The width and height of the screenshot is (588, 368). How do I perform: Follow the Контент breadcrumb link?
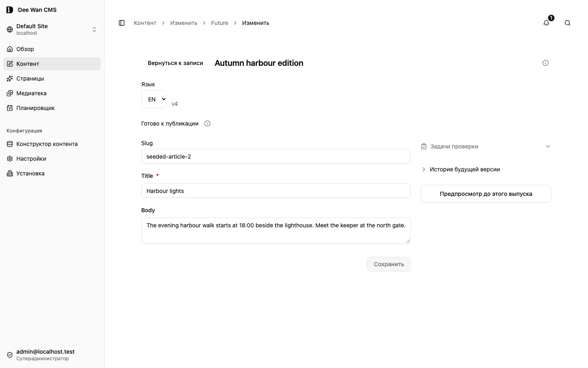pos(145,23)
